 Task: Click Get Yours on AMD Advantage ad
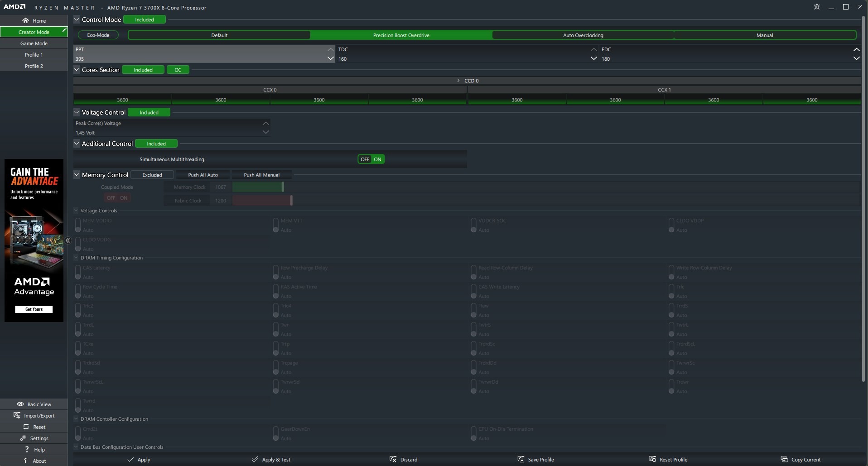pos(34,309)
